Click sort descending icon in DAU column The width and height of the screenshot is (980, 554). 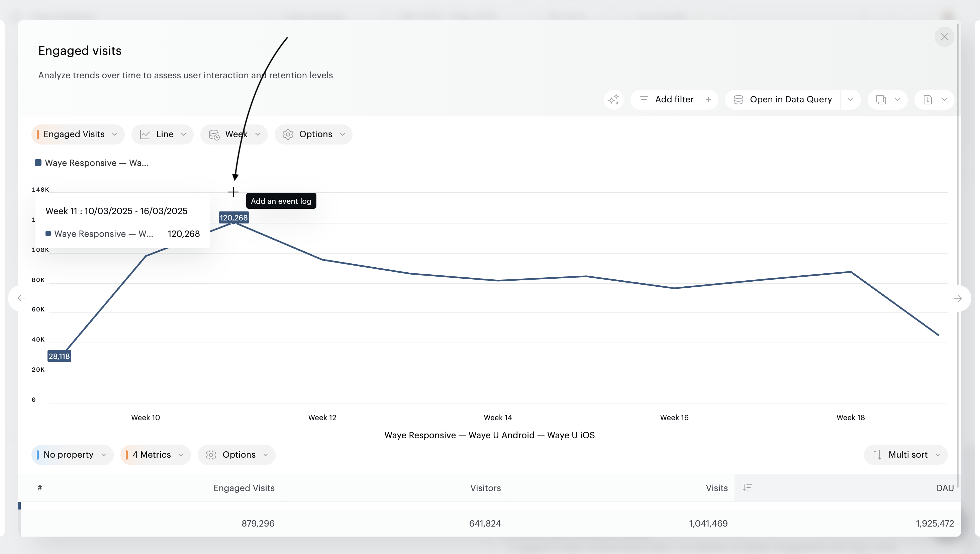[747, 487]
